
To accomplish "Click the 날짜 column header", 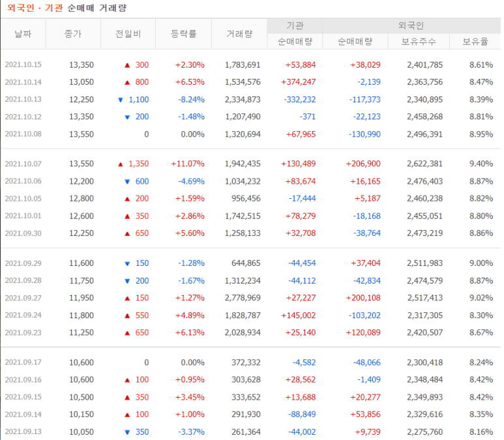I will coord(23,34).
